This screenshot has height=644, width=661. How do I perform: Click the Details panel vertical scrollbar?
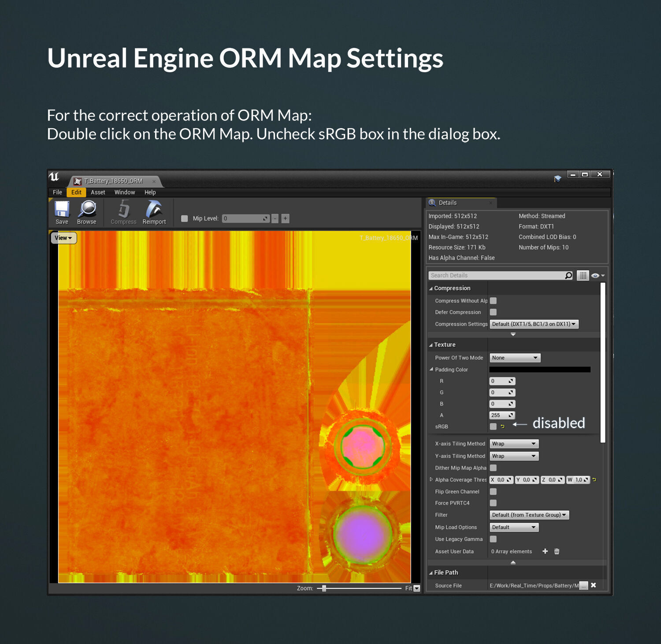tap(603, 363)
